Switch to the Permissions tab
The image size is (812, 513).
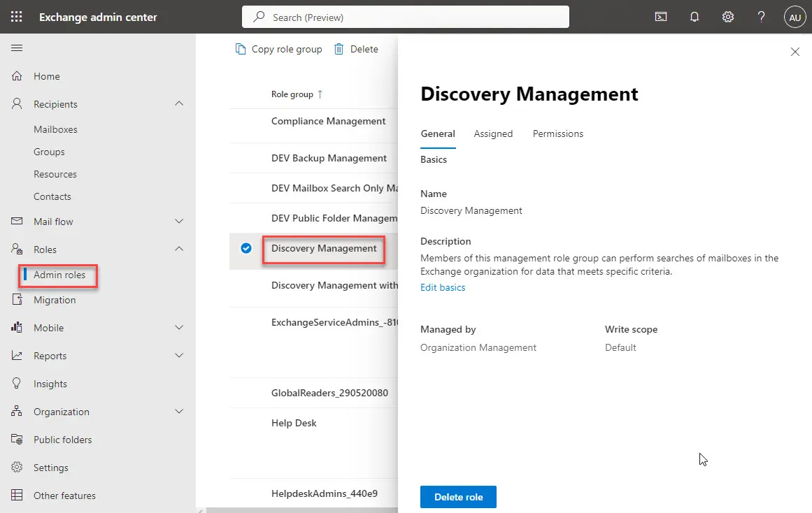(x=557, y=133)
